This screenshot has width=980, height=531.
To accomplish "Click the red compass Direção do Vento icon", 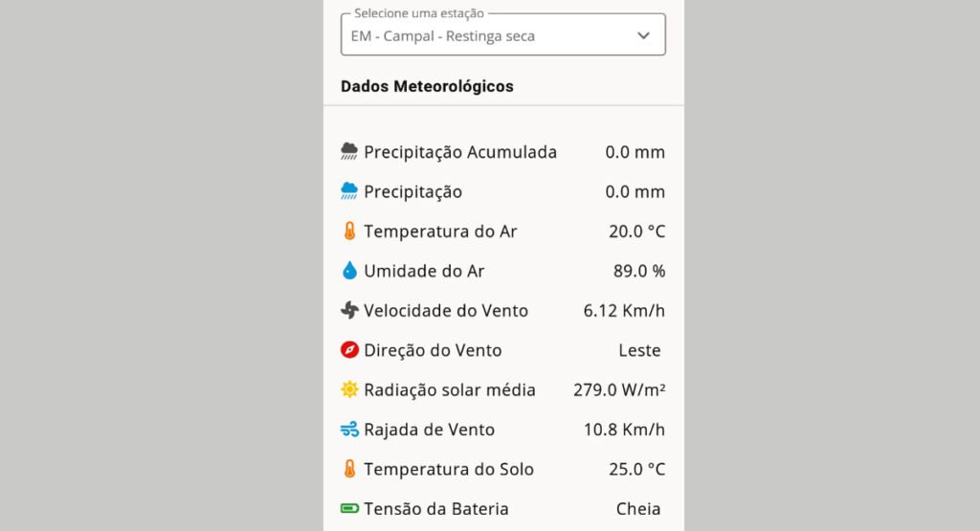I will (x=349, y=350).
